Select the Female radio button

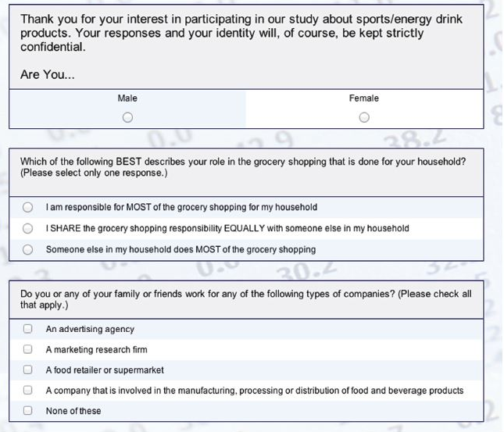point(364,118)
